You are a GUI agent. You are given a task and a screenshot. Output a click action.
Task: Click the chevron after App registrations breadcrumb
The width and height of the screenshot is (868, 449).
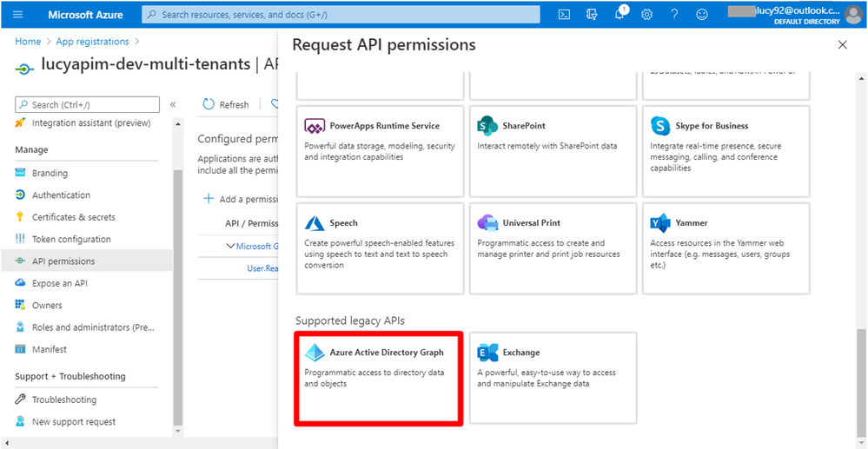(x=136, y=42)
